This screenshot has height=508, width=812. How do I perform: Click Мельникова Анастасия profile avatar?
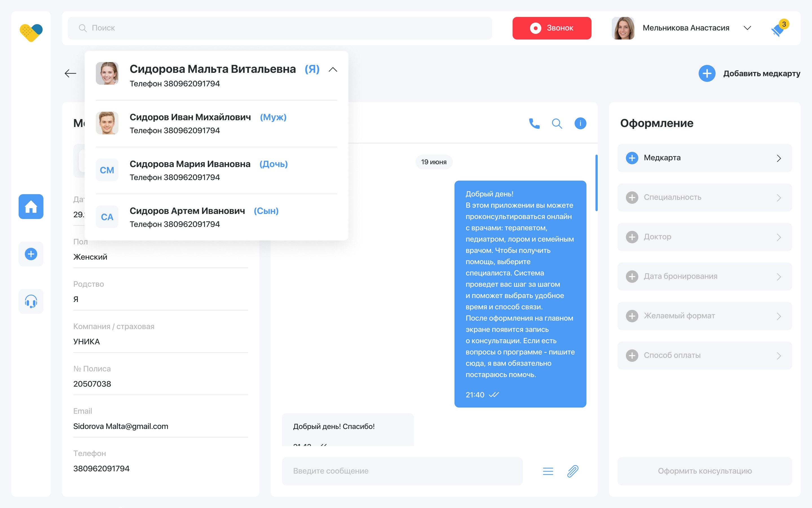pos(623,28)
